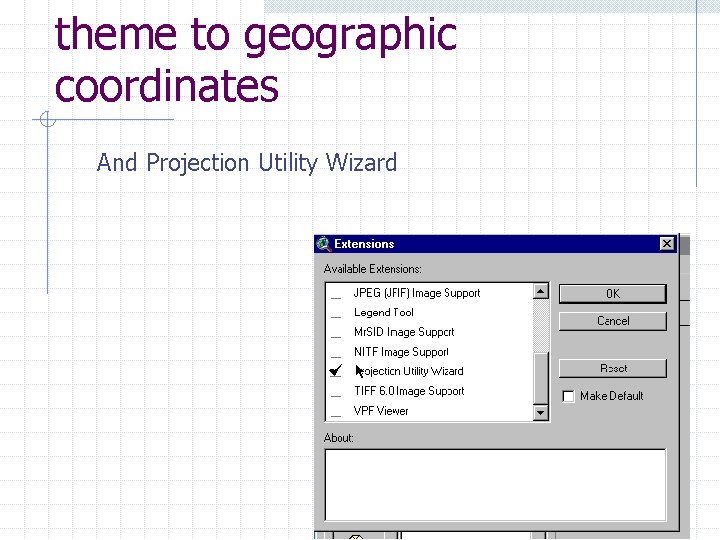Enable the Make Default checkbox
This screenshot has width=720, height=540.
568,396
